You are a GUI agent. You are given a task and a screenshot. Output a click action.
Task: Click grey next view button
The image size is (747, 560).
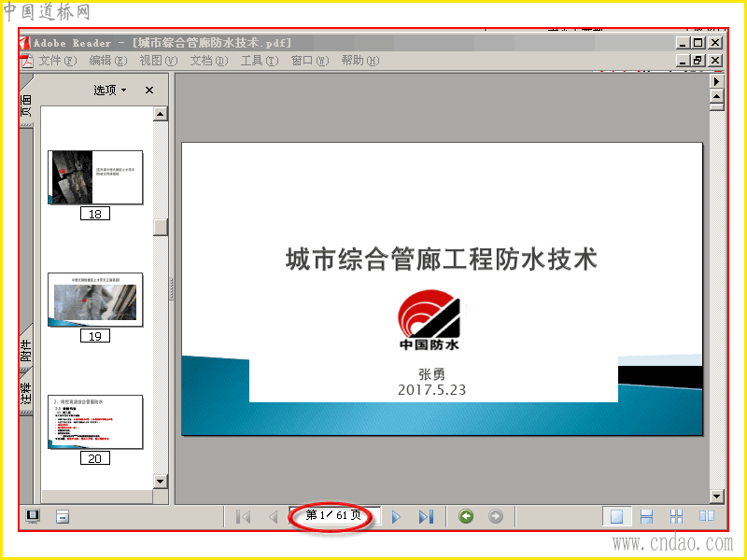click(x=496, y=516)
